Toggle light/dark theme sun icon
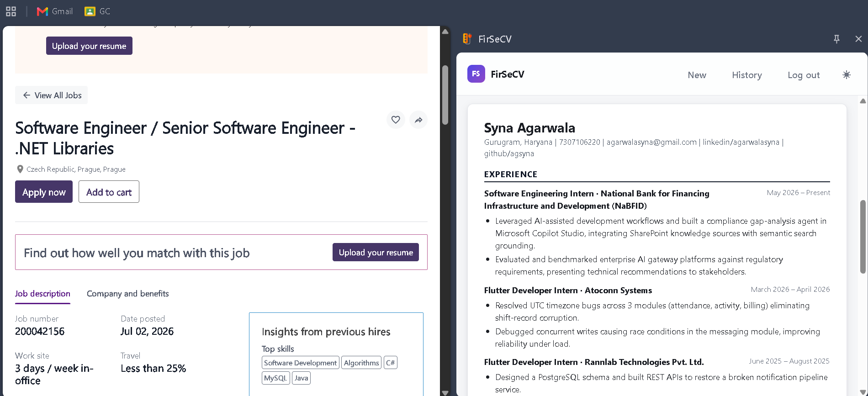 pyautogui.click(x=847, y=75)
